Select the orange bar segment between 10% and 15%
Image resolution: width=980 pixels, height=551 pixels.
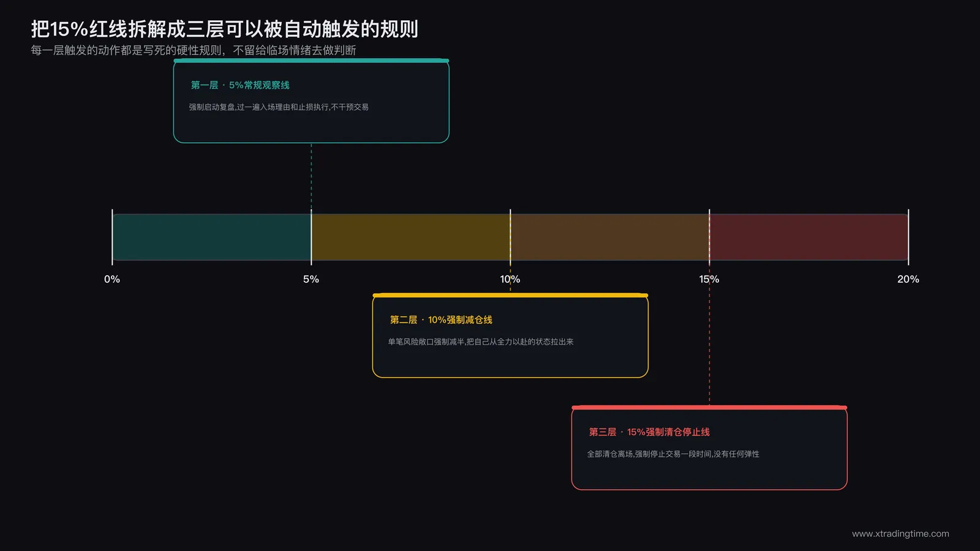tap(610, 237)
